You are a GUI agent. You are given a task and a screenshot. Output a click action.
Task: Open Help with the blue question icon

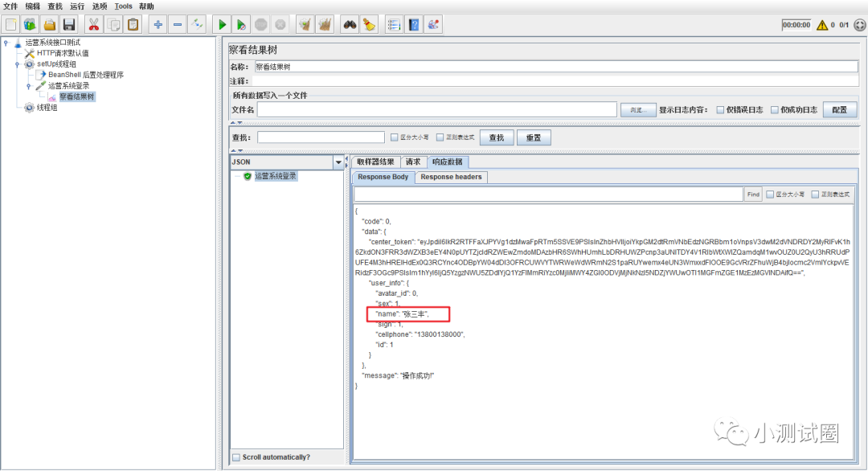point(414,24)
